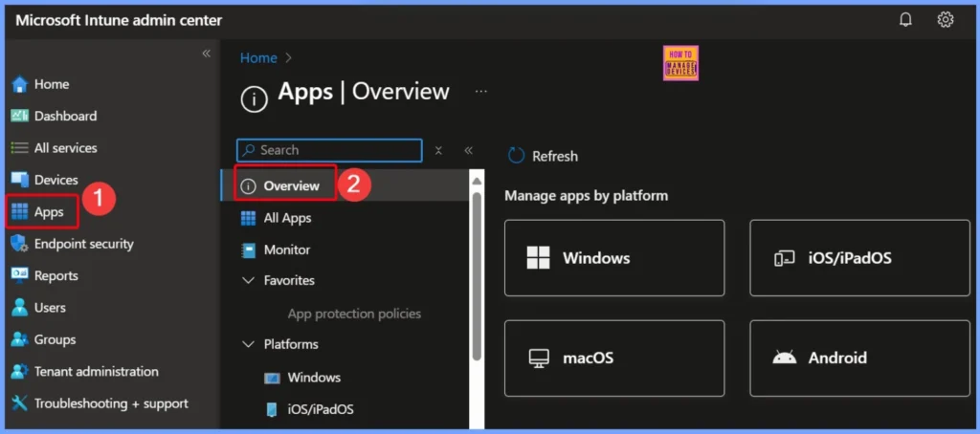Open iOS/iPadOS under Platforms
The width and height of the screenshot is (980, 434).
[x=321, y=410]
